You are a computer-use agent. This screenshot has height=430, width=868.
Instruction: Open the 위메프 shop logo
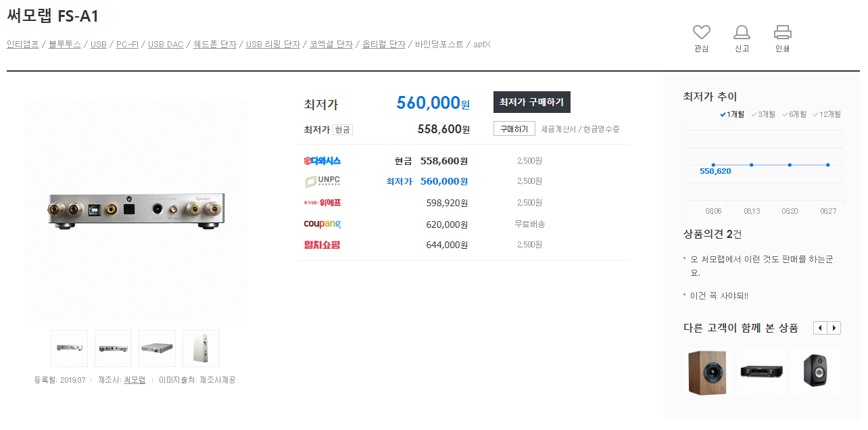click(x=322, y=202)
